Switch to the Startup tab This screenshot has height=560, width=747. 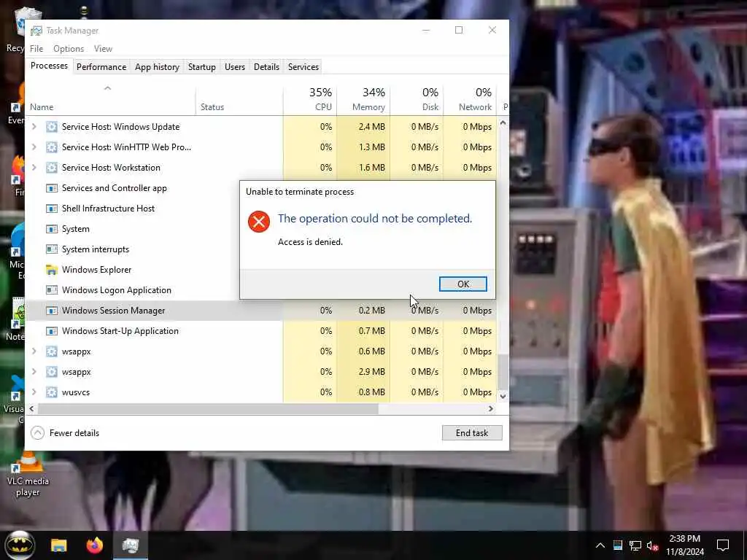point(202,66)
